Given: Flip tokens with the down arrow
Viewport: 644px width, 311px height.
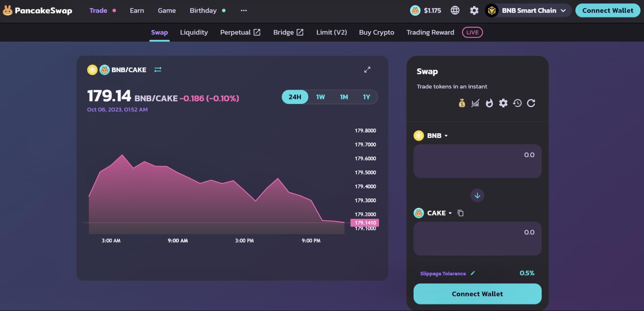Looking at the screenshot, I should point(477,196).
